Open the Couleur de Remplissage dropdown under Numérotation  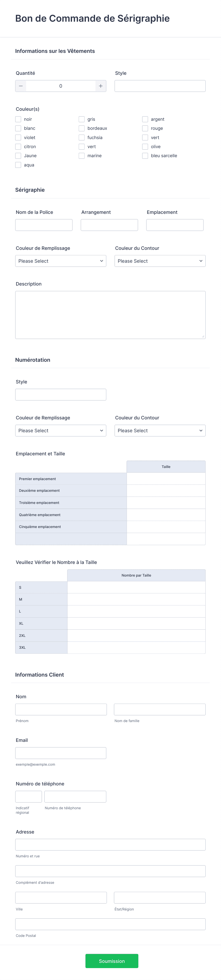[61, 430]
